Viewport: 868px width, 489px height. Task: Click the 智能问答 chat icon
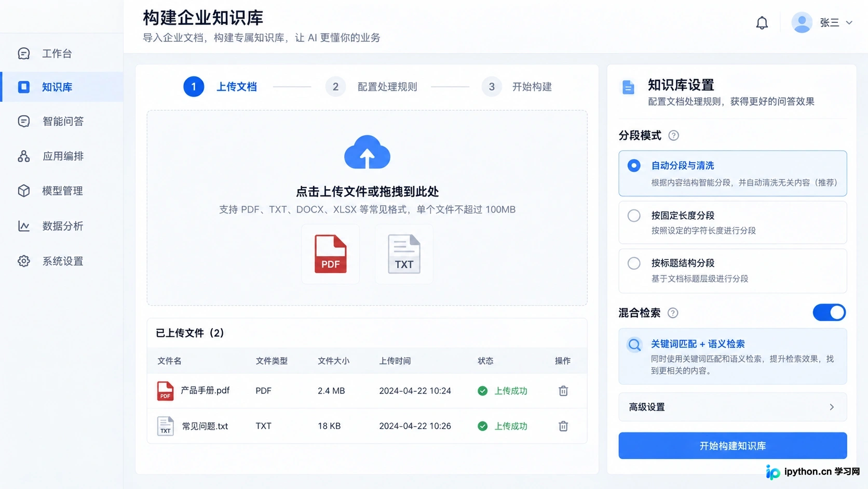pos(24,121)
